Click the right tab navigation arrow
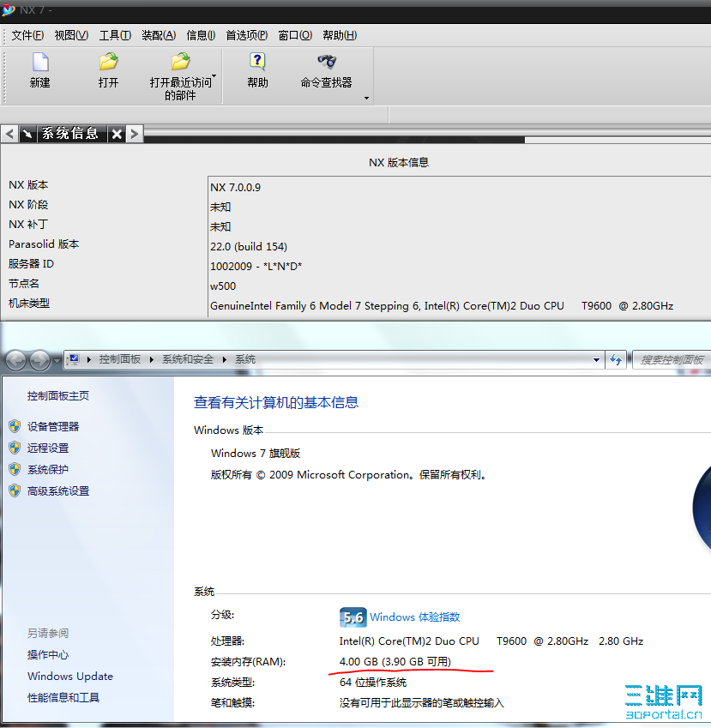Viewport: 711px width, 728px height. click(134, 134)
